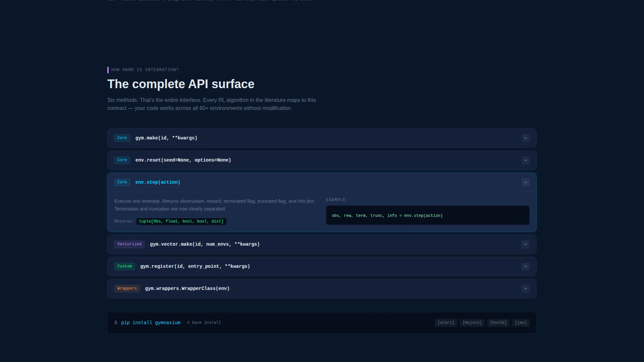Expand the gym.vector.make chevron
644x362 pixels.
(526, 244)
